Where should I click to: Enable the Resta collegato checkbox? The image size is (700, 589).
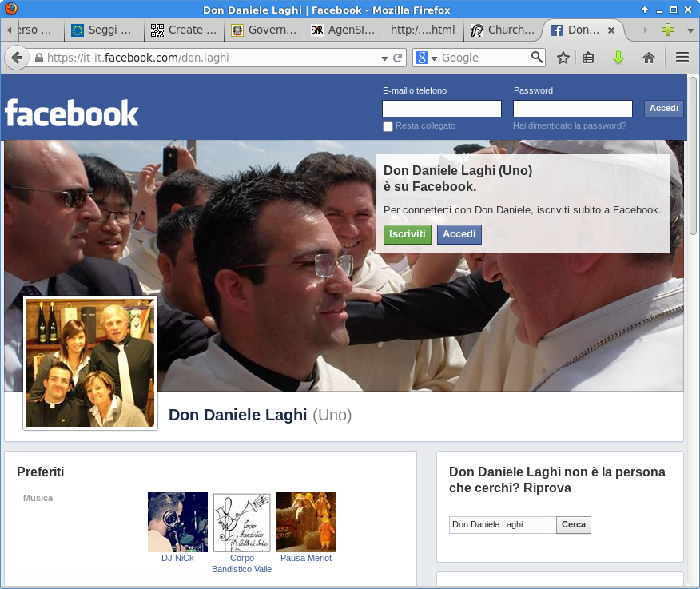(x=388, y=126)
